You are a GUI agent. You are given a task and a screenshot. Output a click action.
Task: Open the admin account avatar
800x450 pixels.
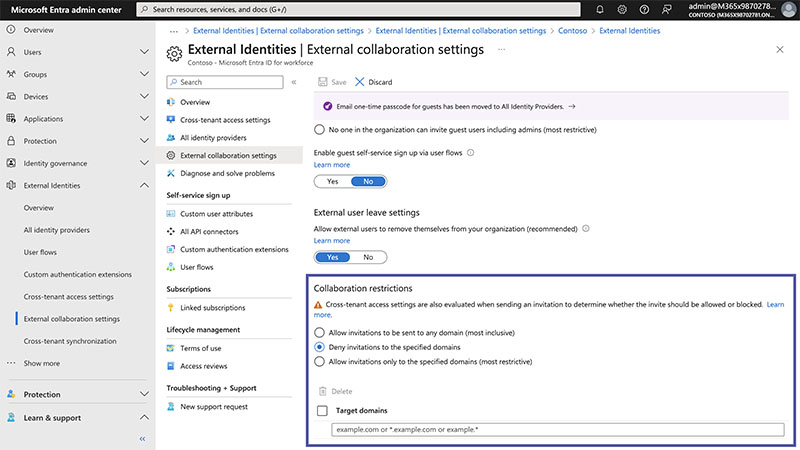[788, 9]
